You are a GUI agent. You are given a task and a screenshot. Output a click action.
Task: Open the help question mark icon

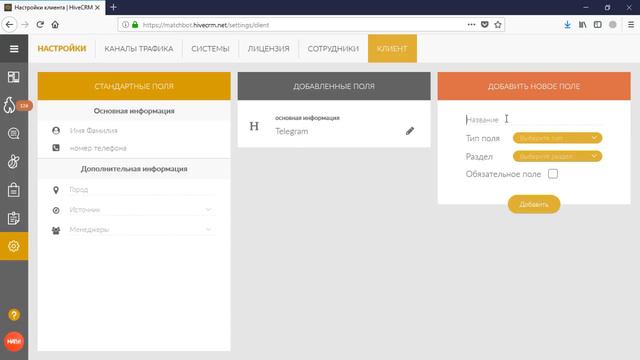point(14,315)
